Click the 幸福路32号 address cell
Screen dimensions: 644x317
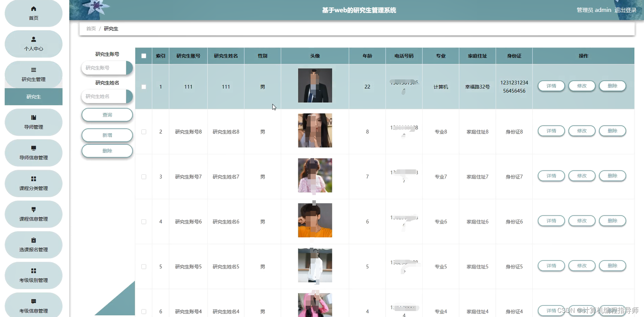[477, 87]
